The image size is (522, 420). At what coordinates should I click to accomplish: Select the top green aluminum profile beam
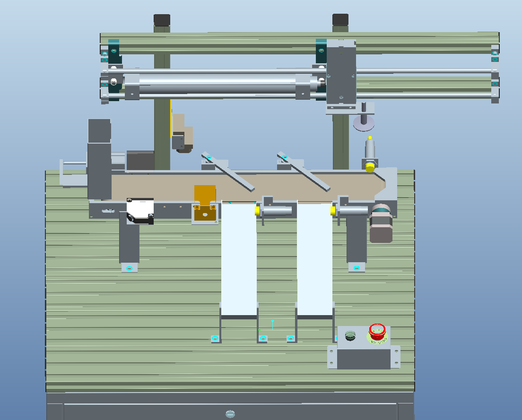click(300, 43)
